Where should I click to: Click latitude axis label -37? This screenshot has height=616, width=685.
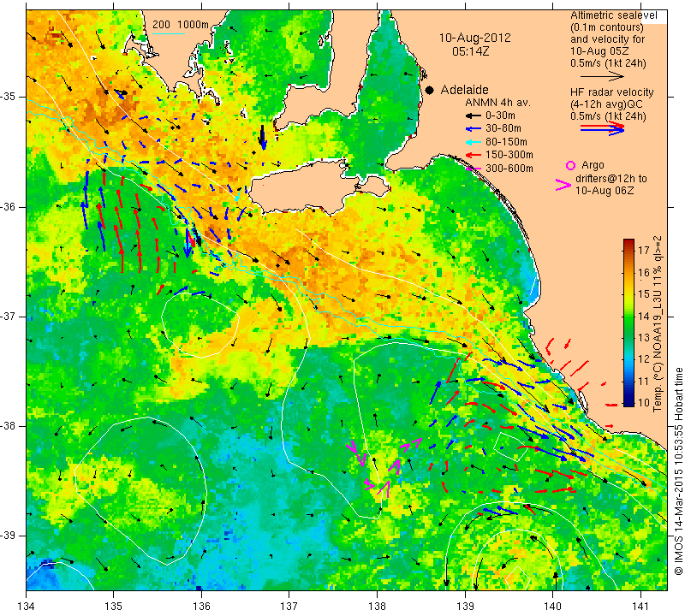9,316
